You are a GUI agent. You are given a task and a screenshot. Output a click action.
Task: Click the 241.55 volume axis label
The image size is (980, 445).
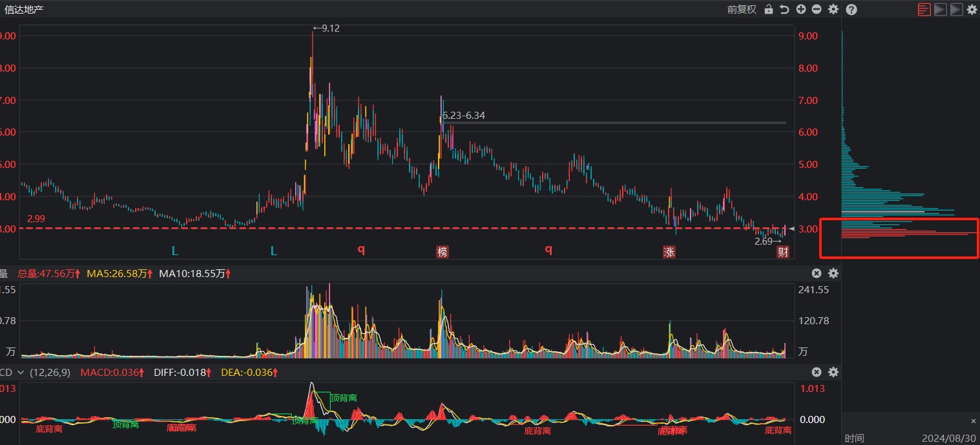pyautogui.click(x=814, y=289)
